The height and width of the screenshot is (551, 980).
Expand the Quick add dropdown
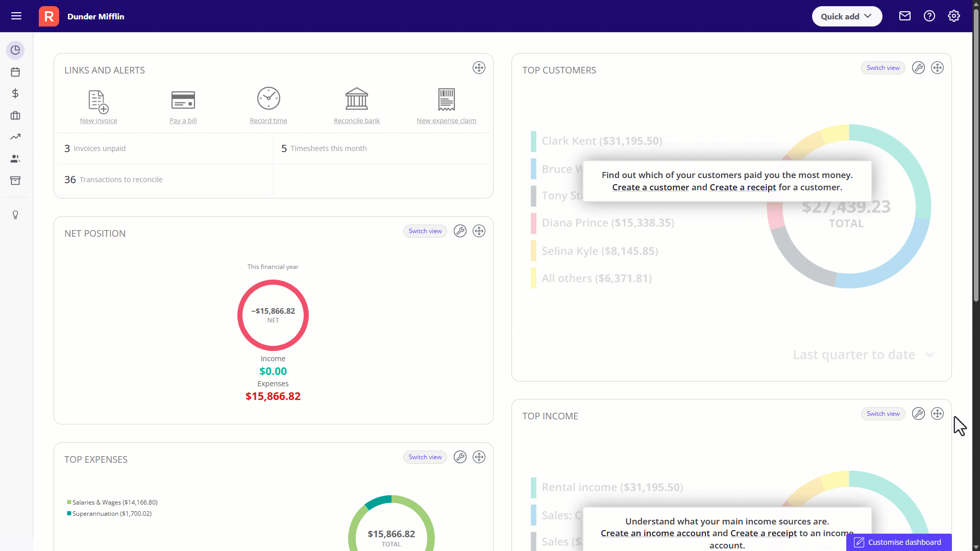coord(846,16)
